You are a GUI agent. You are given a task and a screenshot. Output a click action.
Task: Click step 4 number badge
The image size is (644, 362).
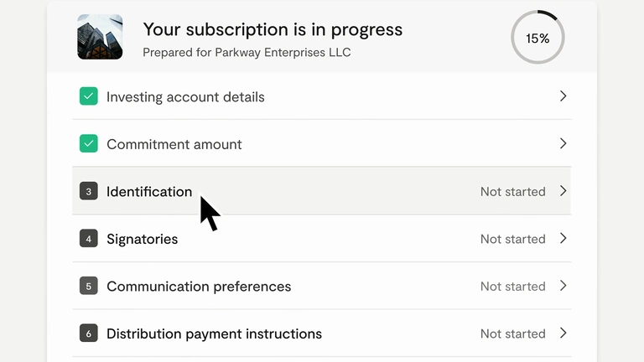tap(89, 239)
